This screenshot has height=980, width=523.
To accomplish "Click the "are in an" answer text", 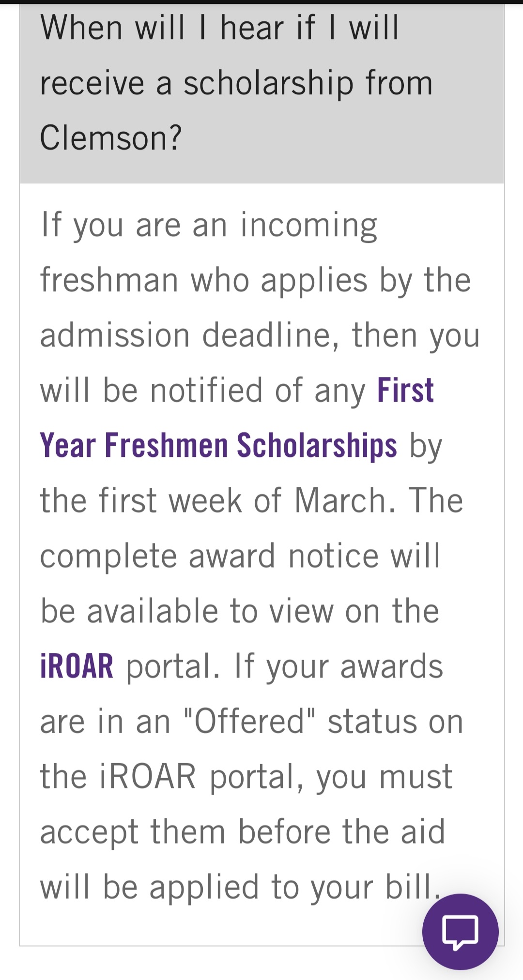I will (105, 722).
